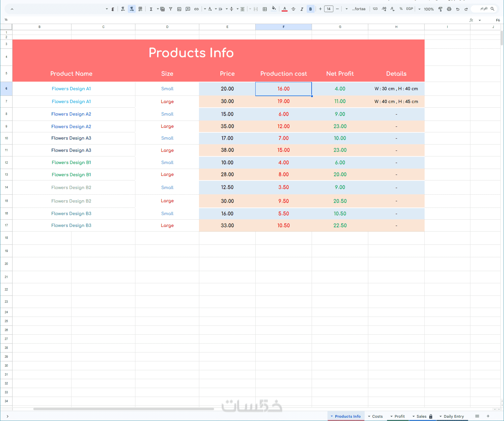This screenshot has height=421, width=504.
Task: Open the 123 number formats menu
Action: pos(375,9)
